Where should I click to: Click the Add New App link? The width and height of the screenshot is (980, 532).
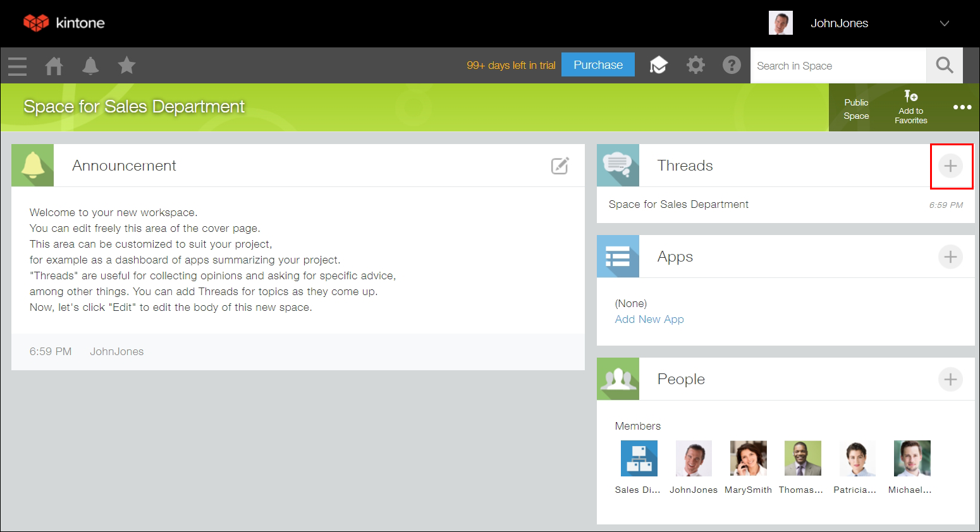(x=649, y=320)
